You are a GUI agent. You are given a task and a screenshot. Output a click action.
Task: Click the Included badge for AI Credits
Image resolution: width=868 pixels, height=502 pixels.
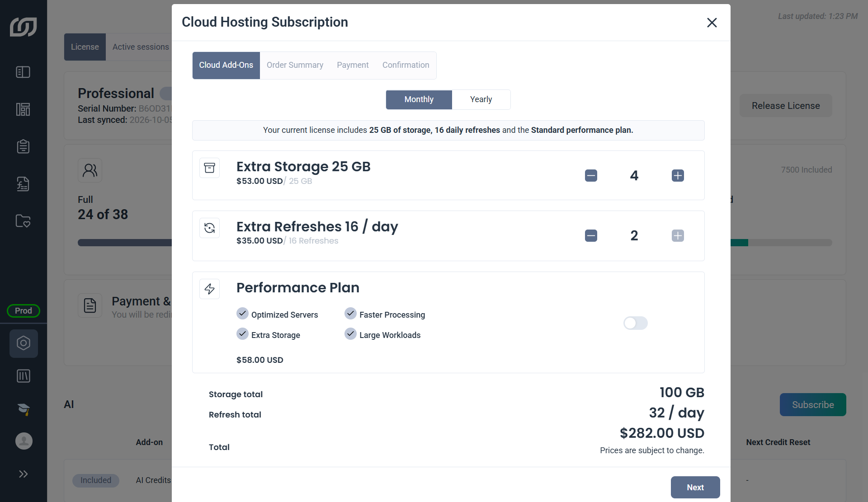point(96,480)
